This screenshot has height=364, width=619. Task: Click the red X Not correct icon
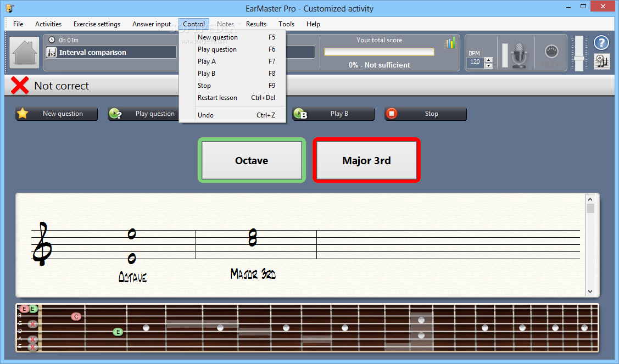[x=19, y=85]
